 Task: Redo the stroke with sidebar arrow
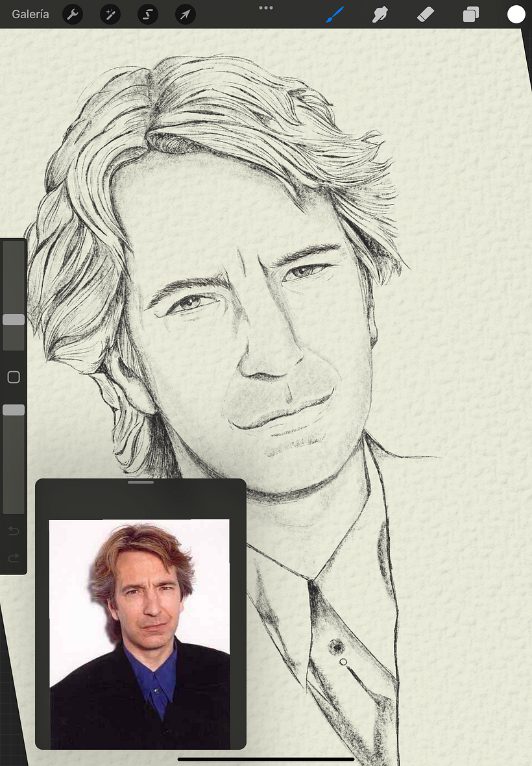[x=14, y=558]
